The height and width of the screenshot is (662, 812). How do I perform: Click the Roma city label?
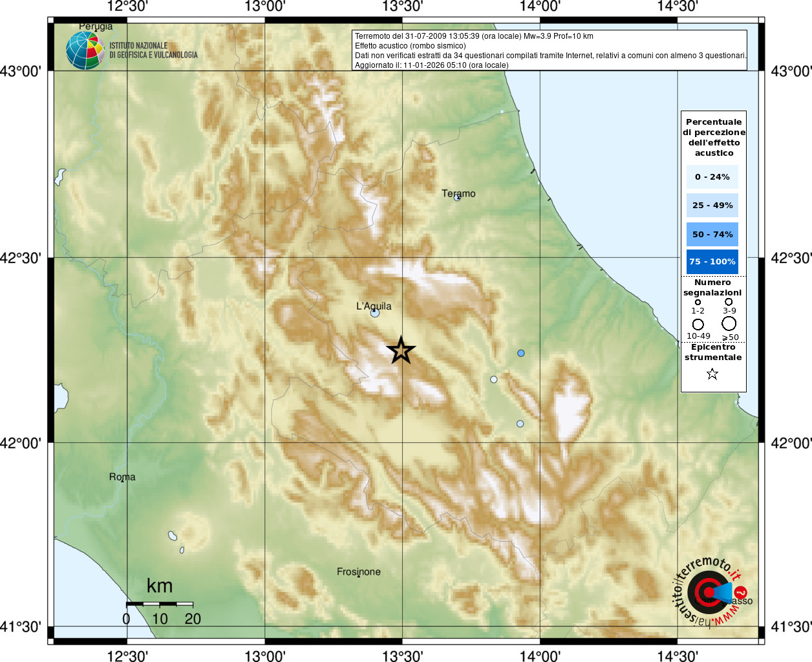pyautogui.click(x=122, y=477)
